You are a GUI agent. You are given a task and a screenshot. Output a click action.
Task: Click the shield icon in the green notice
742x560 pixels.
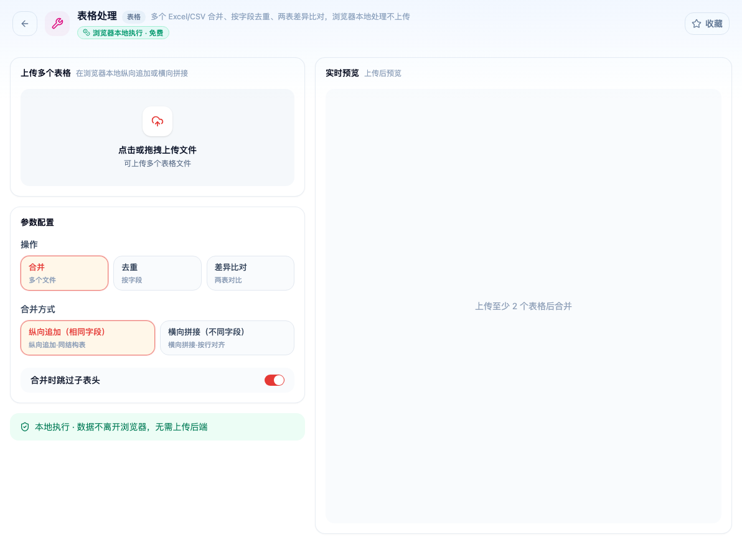(x=25, y=427)
